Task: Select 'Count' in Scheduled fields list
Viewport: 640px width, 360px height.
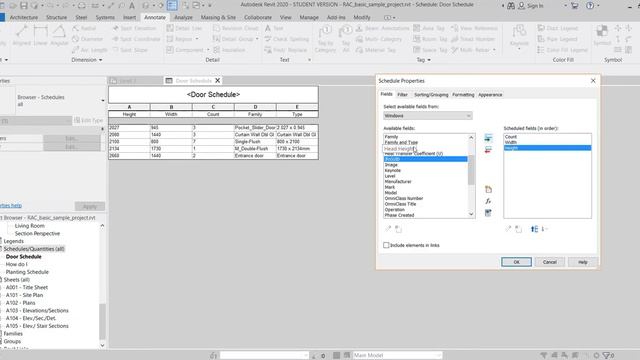Action: click(511, 137)
